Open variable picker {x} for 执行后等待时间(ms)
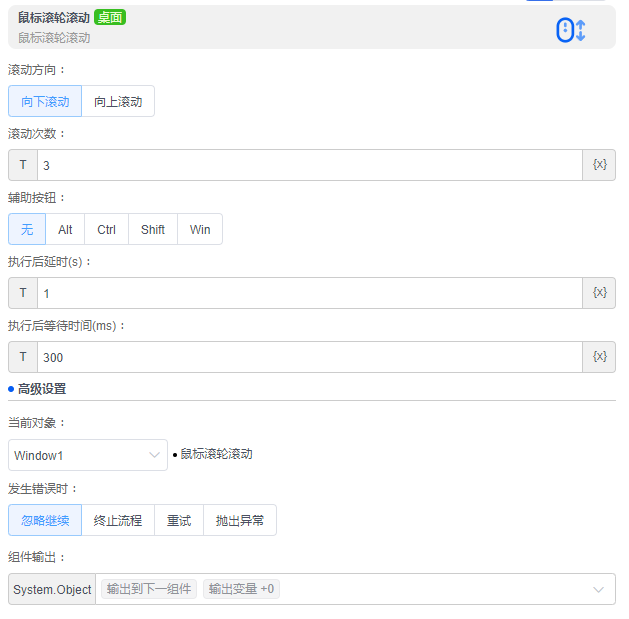 click(599, 357)
